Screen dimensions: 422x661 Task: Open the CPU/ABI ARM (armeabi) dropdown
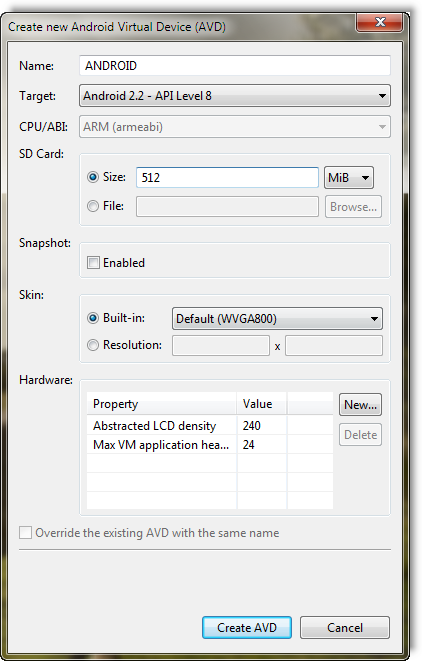tap(235, 126)
